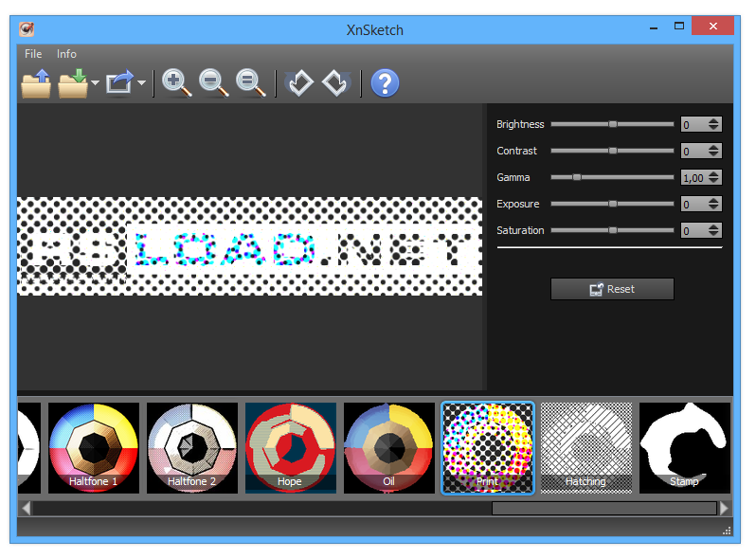Screen dimensions: 756x558
Task: Expand the save options dropdown arrow
Action: coord(95,83)
